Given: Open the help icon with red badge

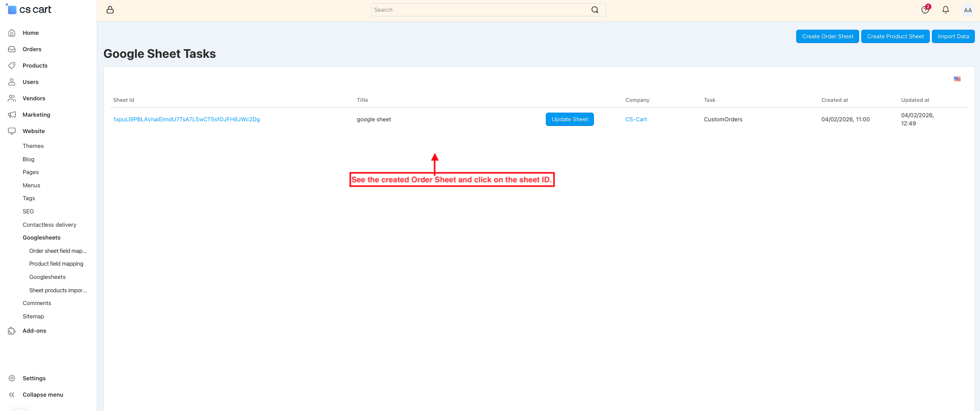Looking at the screenshot, I should pos(926,9).
